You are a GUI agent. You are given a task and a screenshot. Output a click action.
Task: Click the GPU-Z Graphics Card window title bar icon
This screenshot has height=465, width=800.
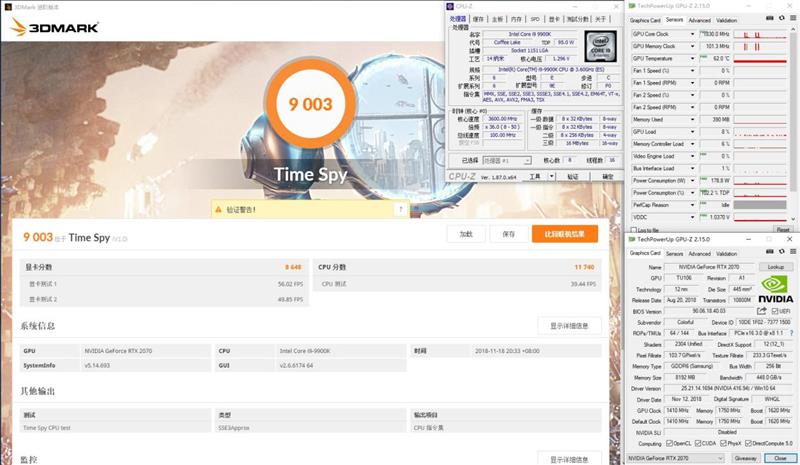[632, 239]
